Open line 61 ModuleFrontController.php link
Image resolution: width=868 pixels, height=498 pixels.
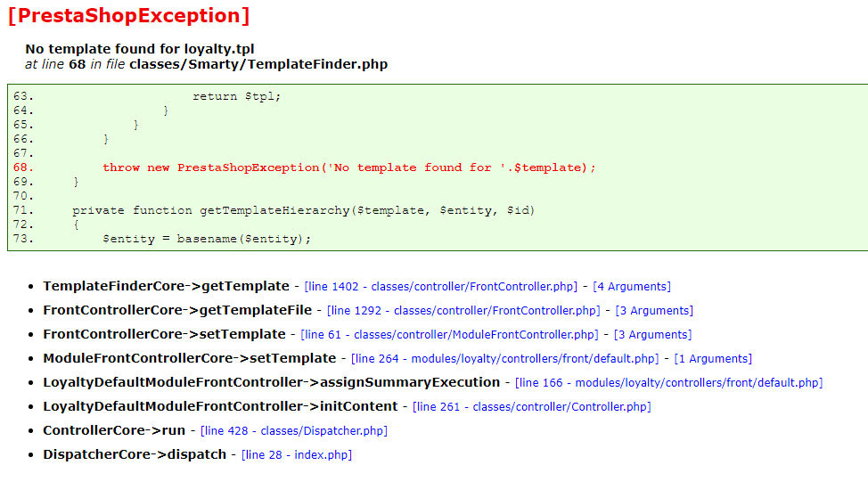[x=449, y=335]
